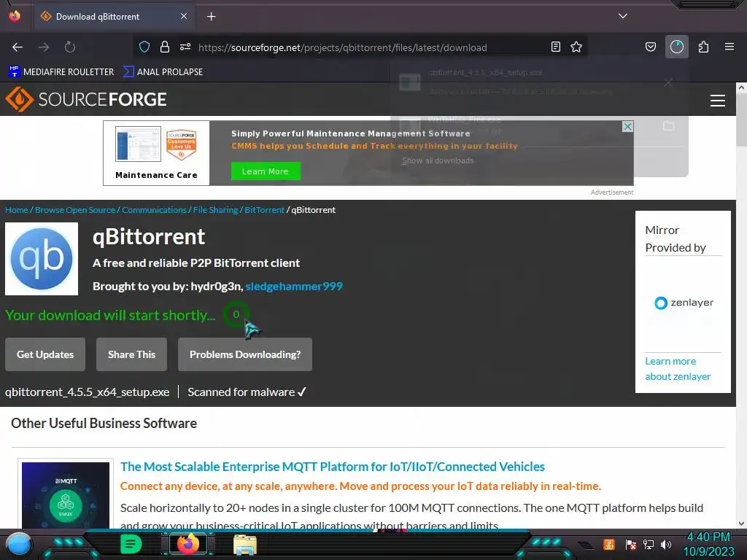Close the Download qBittorrent tab

click(183, 16)
